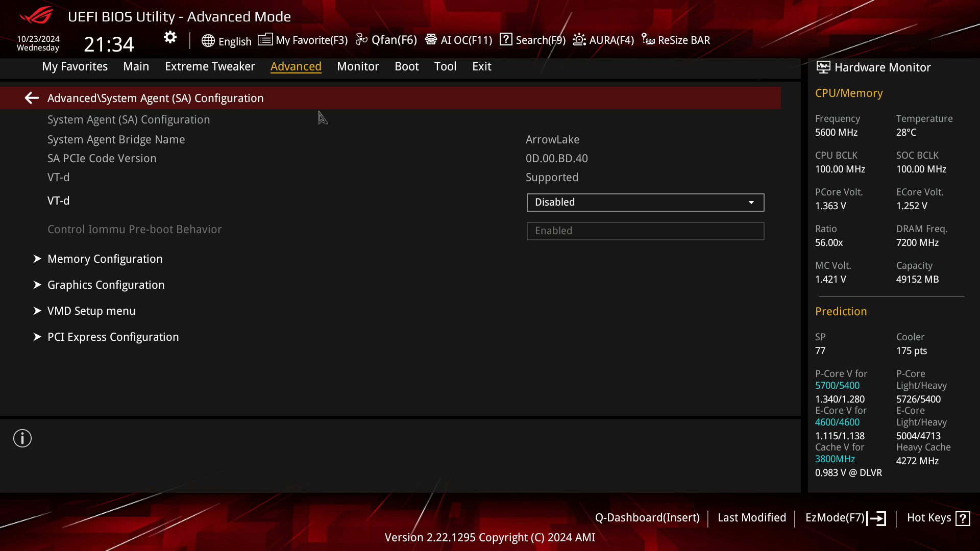Expand PCI Express Configuration submenu
Image resolution: width=980 pixels, height=551 pixels.
[113, 337]
